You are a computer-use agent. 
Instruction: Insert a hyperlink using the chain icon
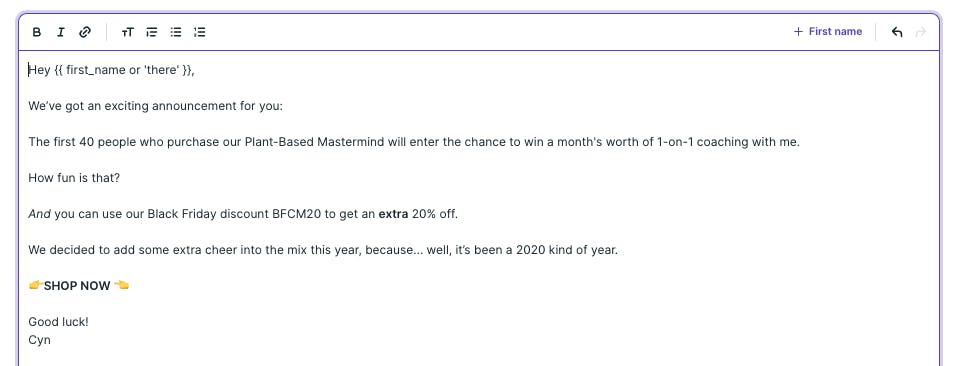point(85,32)
